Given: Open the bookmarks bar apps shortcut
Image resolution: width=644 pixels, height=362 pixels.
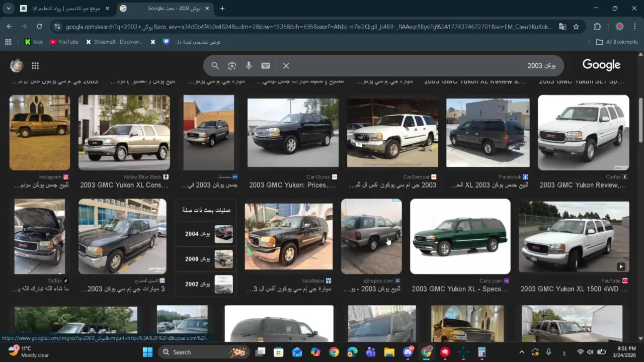Looking at the screenshot, I should [8, 42].
